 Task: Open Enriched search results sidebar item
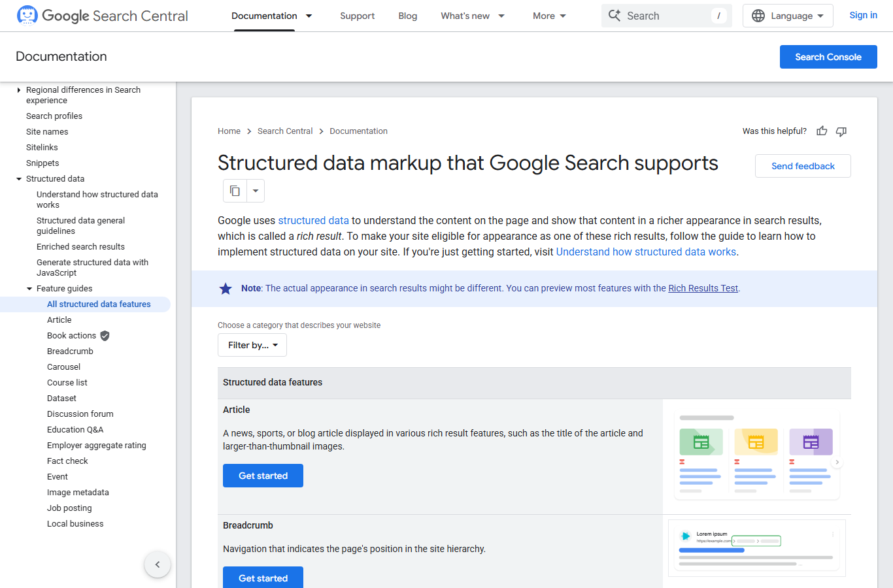[x=80, y=247]
